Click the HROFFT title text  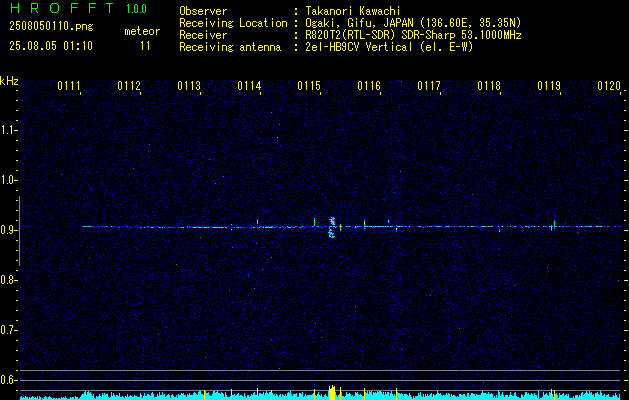62,8
